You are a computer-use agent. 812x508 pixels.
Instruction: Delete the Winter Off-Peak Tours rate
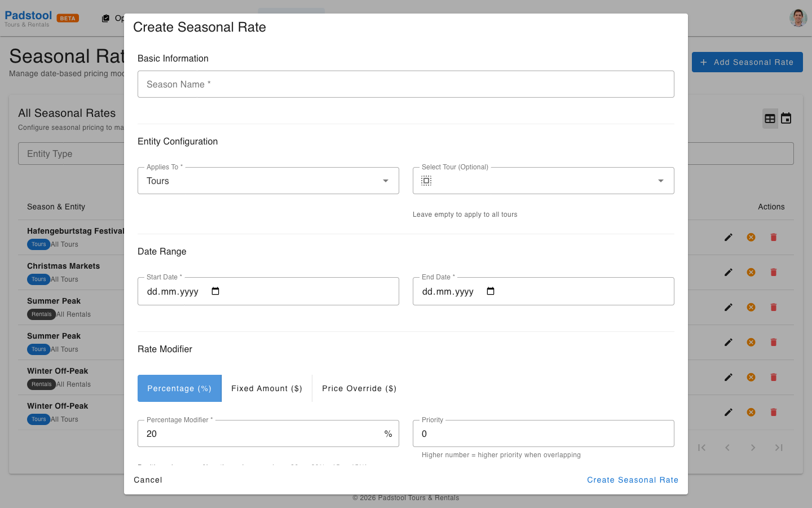(x=774, y=412)
